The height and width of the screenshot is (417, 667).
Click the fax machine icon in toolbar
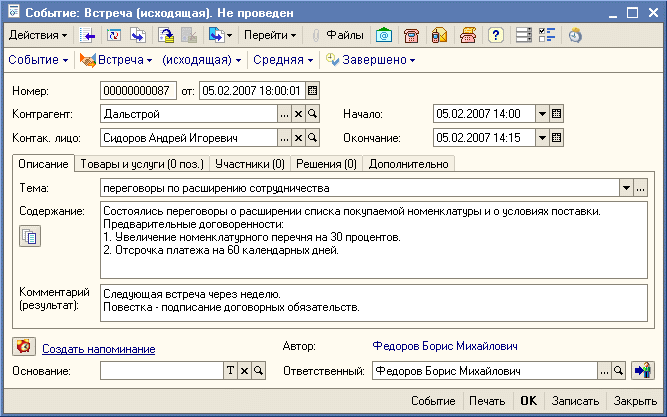467,35
